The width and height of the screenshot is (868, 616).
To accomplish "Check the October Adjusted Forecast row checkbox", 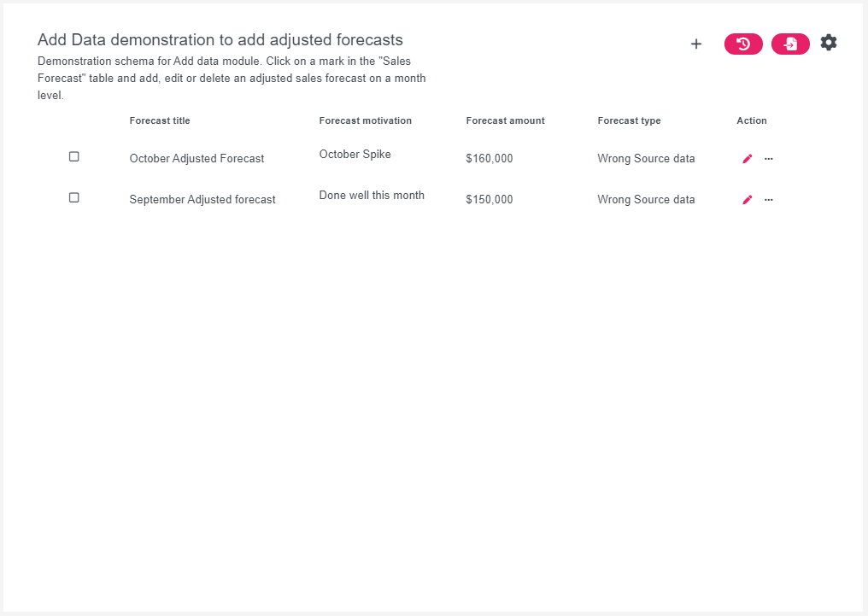I will click(73, 155).
